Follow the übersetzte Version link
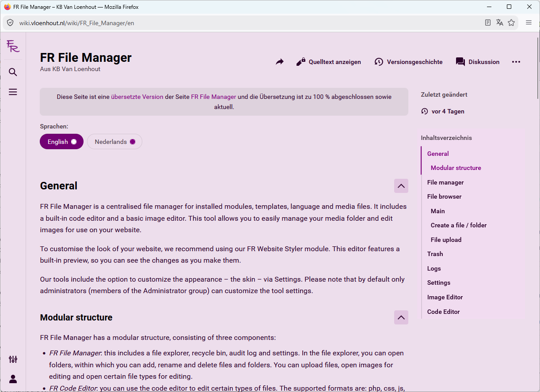This screenshot has width=540, height=392. coord(137,97)
